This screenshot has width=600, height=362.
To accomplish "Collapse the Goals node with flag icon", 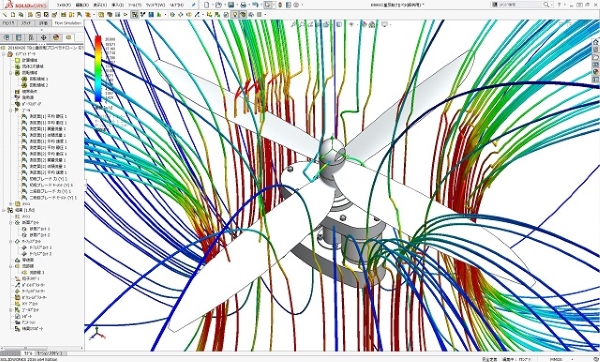I will coord(11,110).
